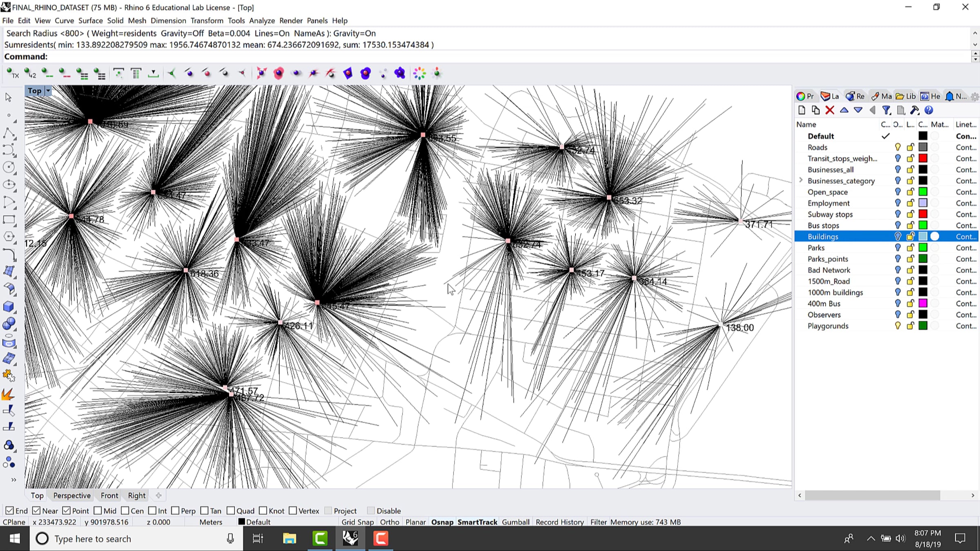Change the Transit_stops_weigh layer red color swatch

(x=923, y=158)
